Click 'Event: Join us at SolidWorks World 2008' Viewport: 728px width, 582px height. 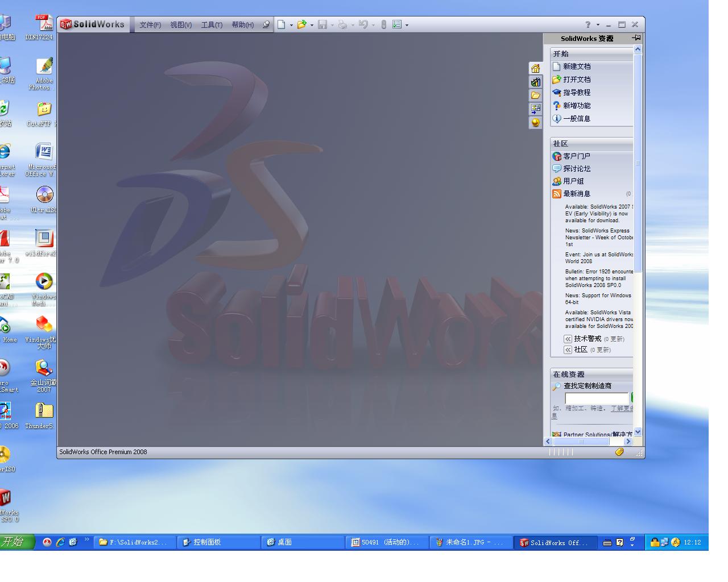point(599,258)
